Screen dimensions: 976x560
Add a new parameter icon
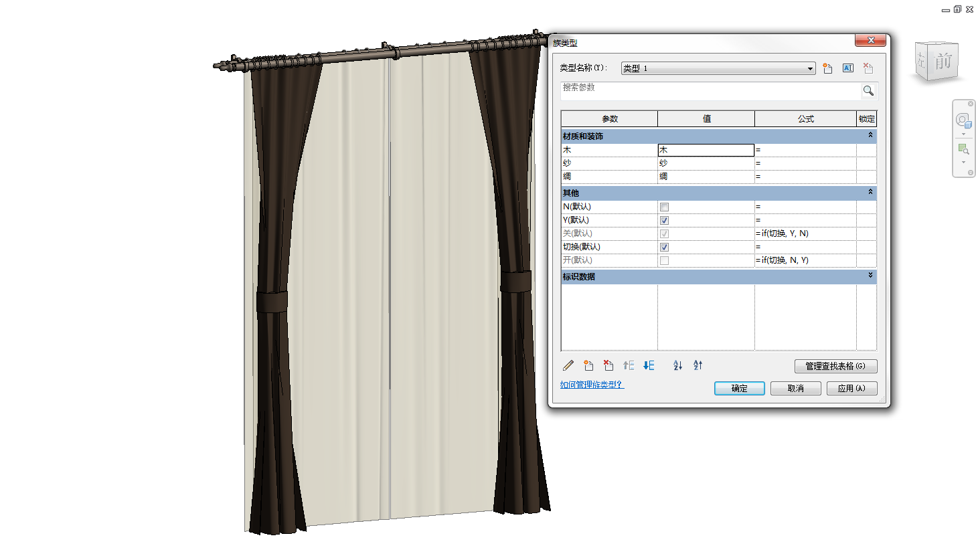(588, 365)
